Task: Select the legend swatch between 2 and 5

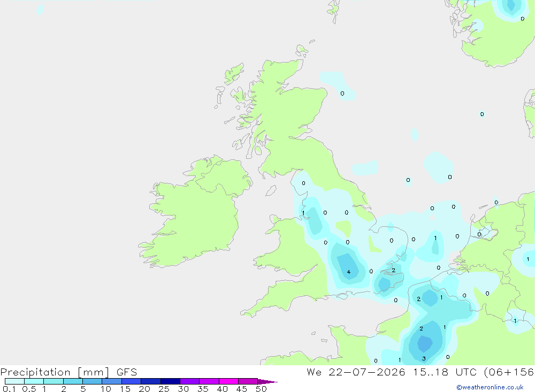Action: click(73, 381)
